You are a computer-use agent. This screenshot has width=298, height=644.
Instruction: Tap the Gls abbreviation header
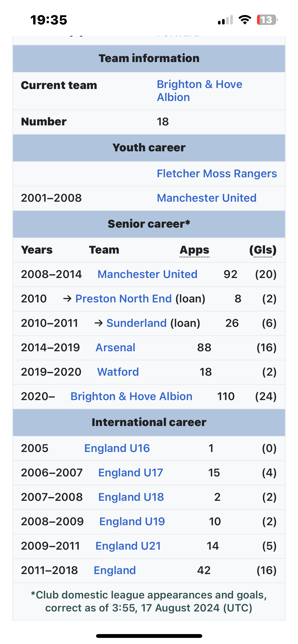click(x=263, y=250)
